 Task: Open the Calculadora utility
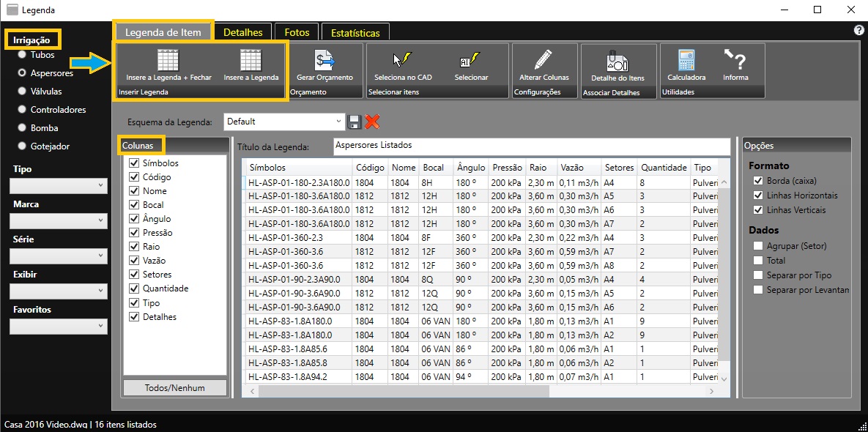[x=686, y=60]
